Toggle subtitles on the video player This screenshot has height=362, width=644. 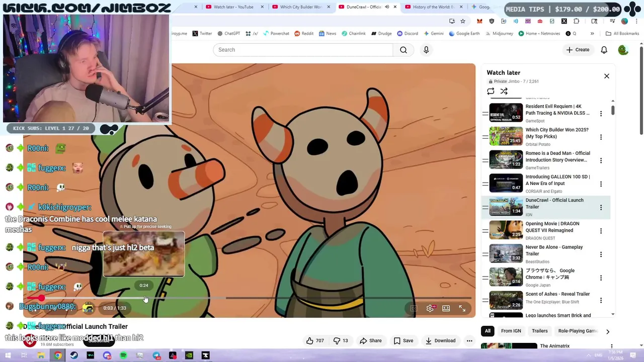pyautogui.click(x=414, y=308)
